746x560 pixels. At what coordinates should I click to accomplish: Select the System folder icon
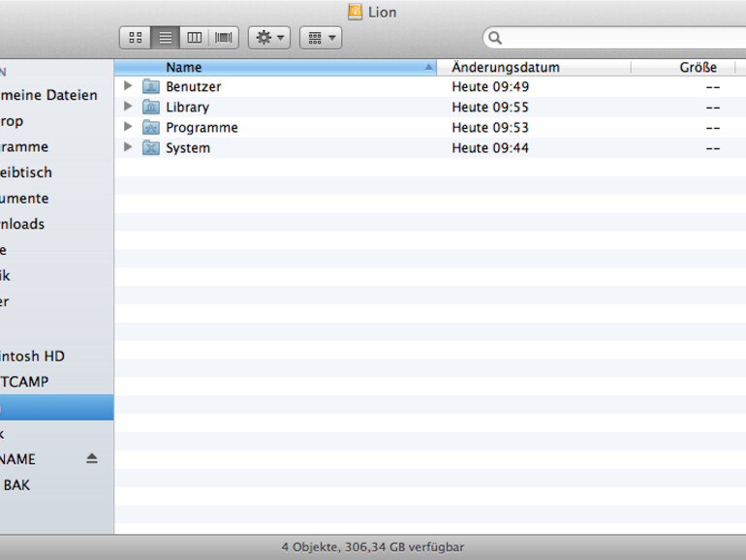pos(151,147)
